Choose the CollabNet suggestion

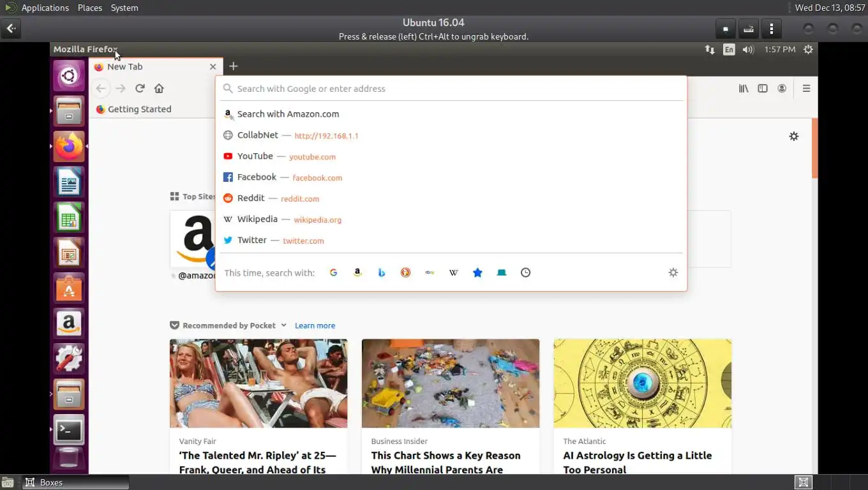pyautogui.click(x=451, y=135)
